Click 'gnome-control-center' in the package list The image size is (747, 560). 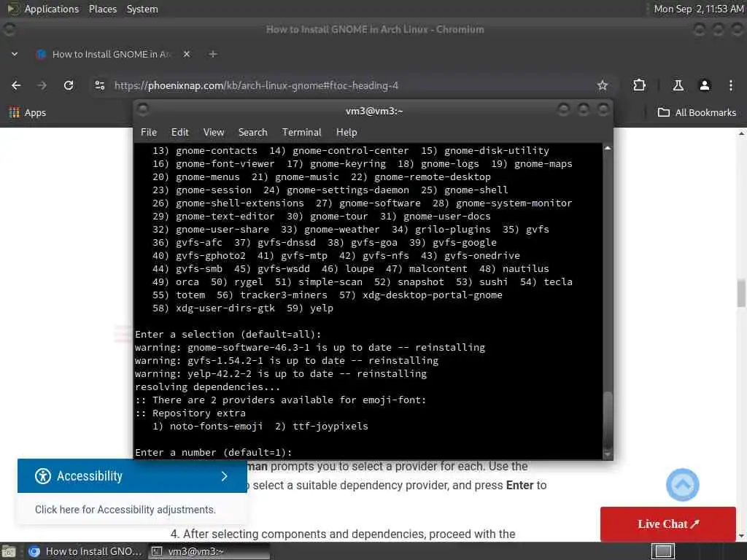[351, 150]
